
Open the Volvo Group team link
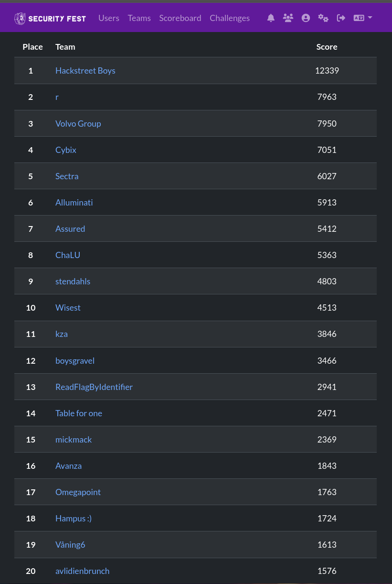78,124
